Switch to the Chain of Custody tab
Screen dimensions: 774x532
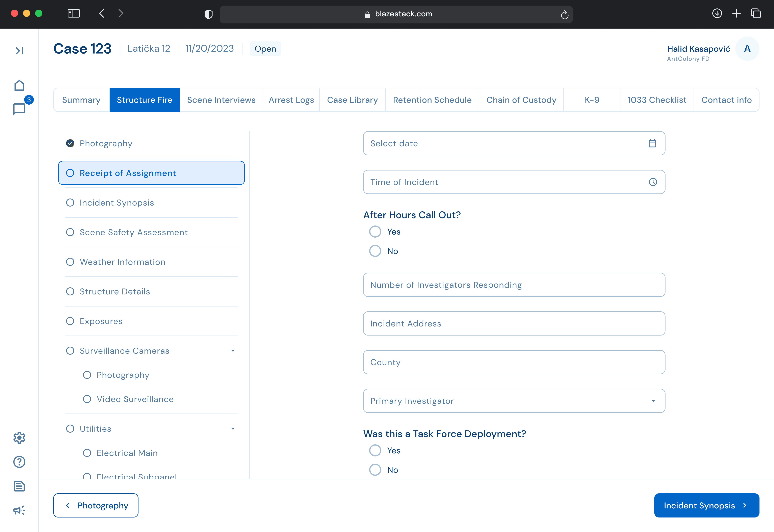[521, 100]
